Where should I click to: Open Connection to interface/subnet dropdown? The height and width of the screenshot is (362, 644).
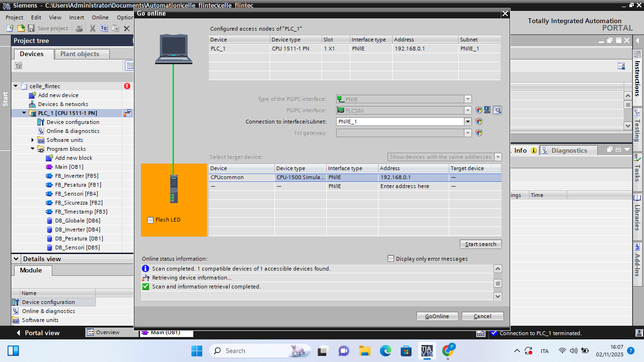[x=468, y=122]
